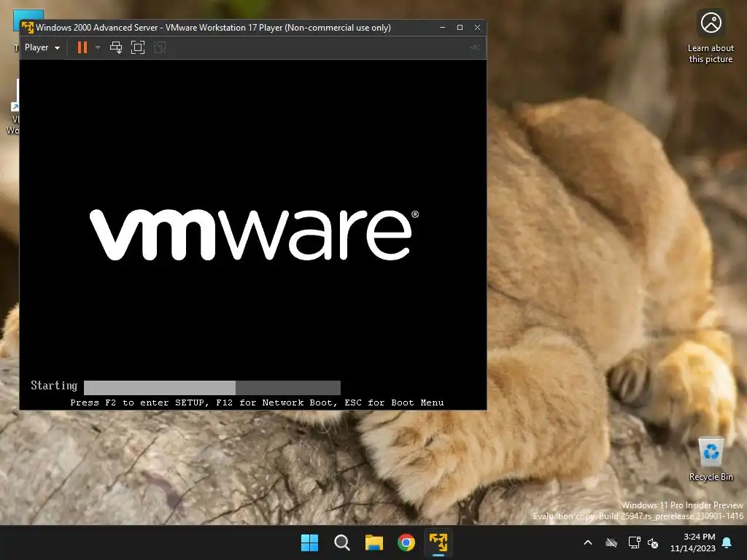Toggle VMware Unity mode icon
Image resolution: width=747 pixels, height=560 pixels.
[x=160, y=47]
